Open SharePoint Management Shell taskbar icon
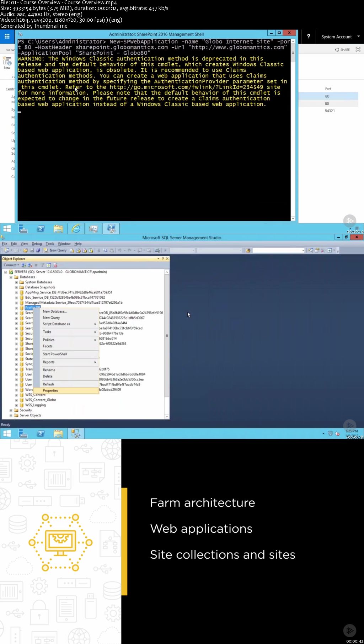364x644 pixels. click(111, 229)
